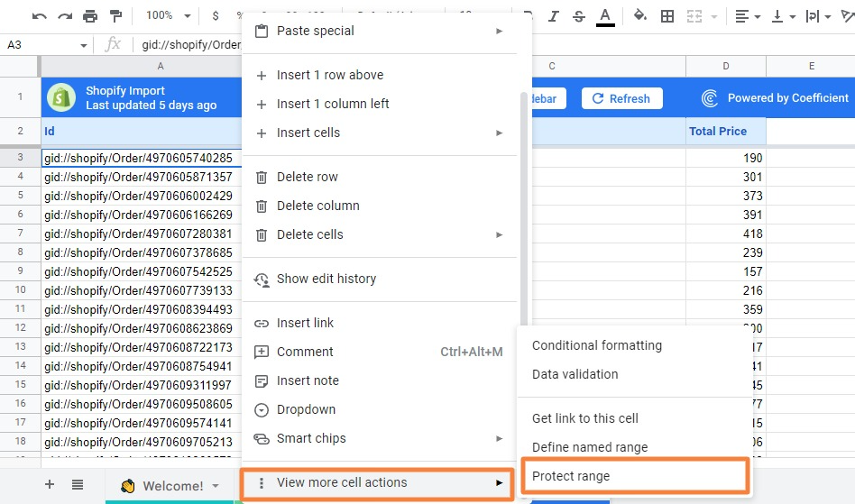Image resolution: width=855 pixels, height=504 pixels.
Task: Click the context menu scrollbar
Action: click(524, 207)
